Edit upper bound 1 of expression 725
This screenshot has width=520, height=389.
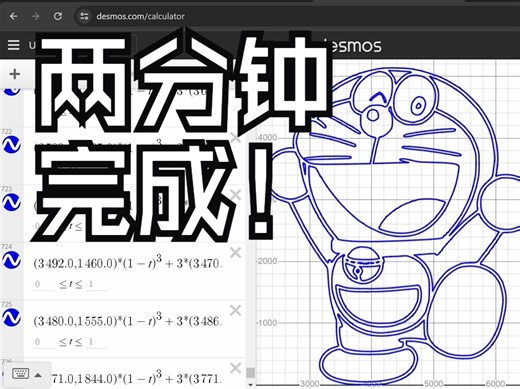click(97, 342)
